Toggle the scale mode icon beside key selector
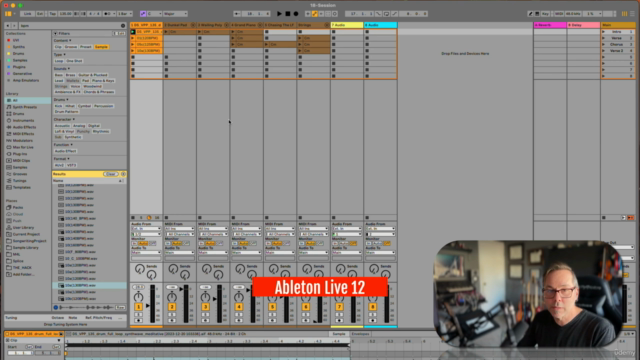The height and width of the screenshot is (360, 640). [143, 13]
